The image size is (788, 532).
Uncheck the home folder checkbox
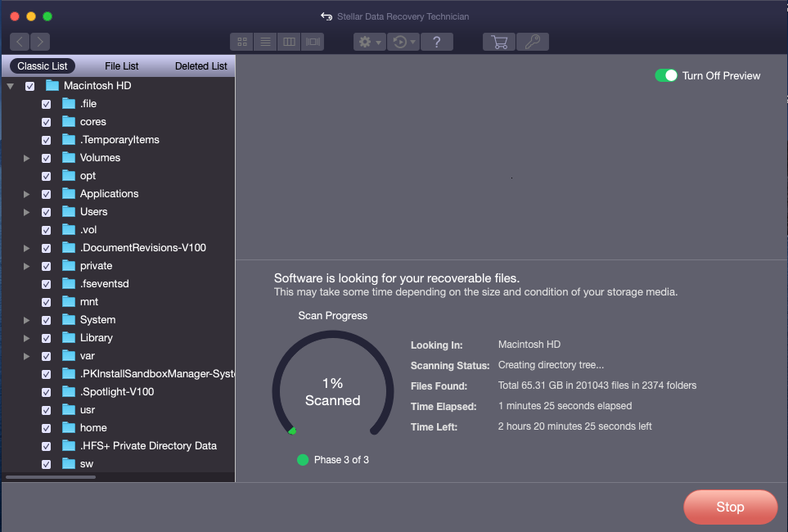[47, 428]
